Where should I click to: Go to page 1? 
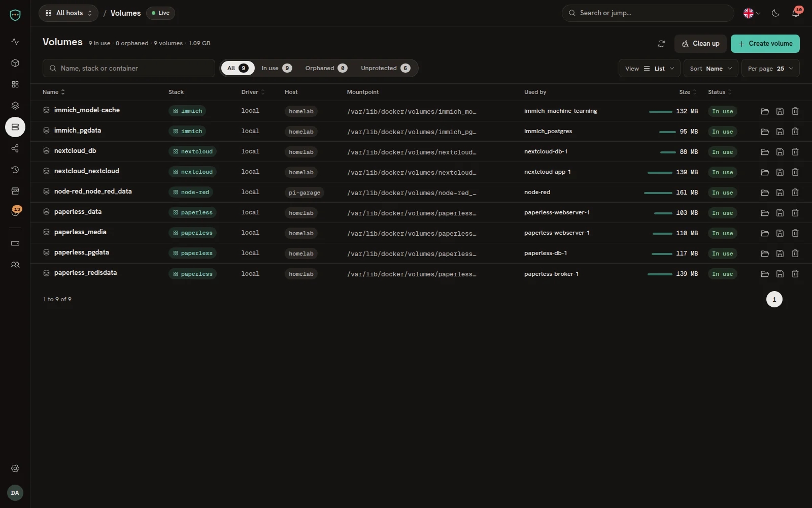(774, 299)
